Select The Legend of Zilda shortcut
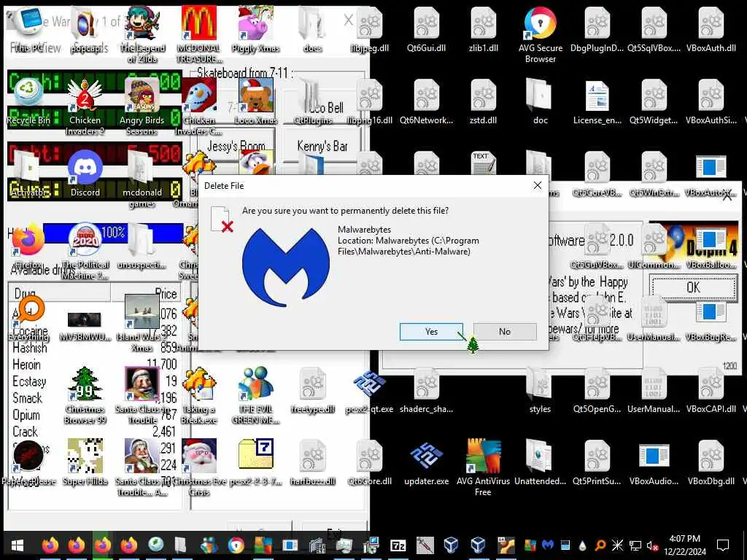747x560 pixels. point(142,34)
